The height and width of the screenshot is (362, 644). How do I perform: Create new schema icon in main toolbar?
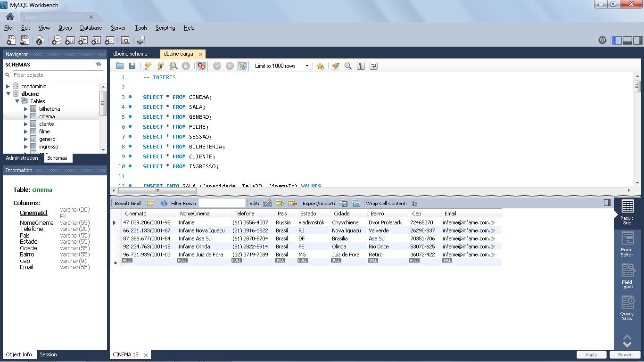57,41
